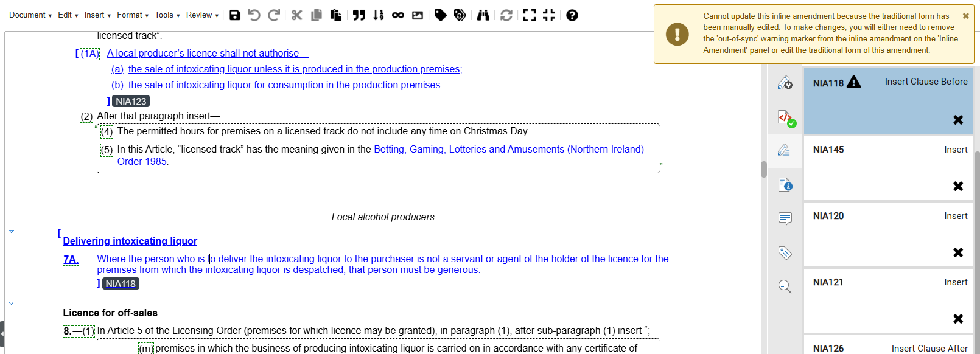Cut selection with the scissors icon
980x354 pixels.
[297, 15]
